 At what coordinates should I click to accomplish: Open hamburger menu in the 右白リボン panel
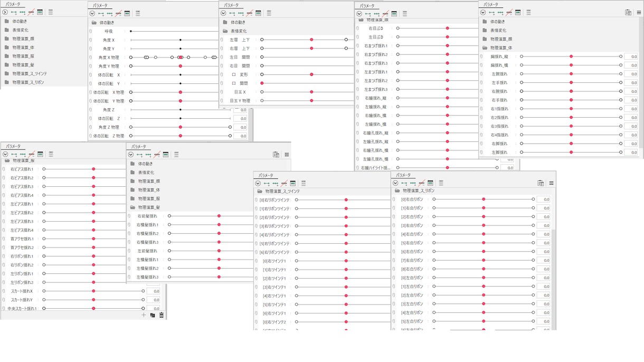coord(551,183)
